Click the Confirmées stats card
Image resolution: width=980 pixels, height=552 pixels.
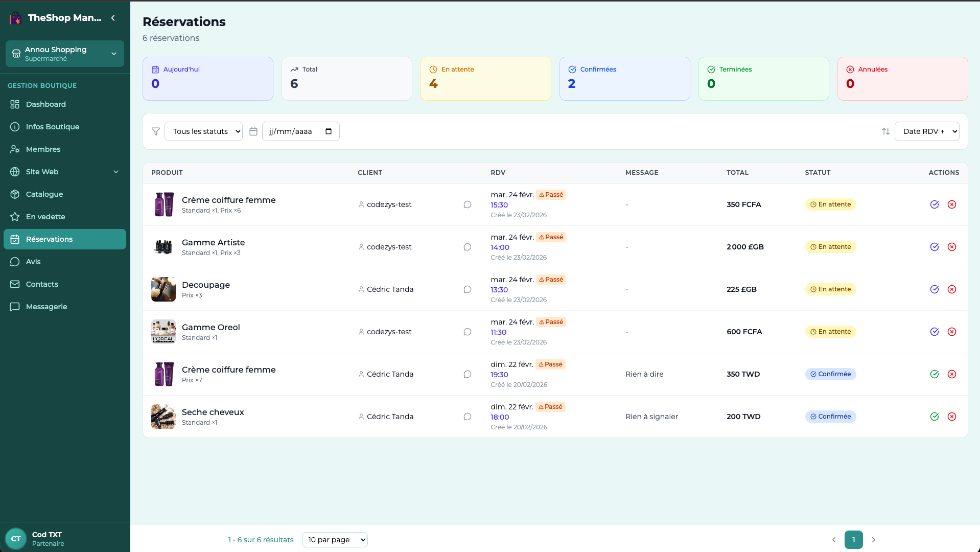point(624,78)
